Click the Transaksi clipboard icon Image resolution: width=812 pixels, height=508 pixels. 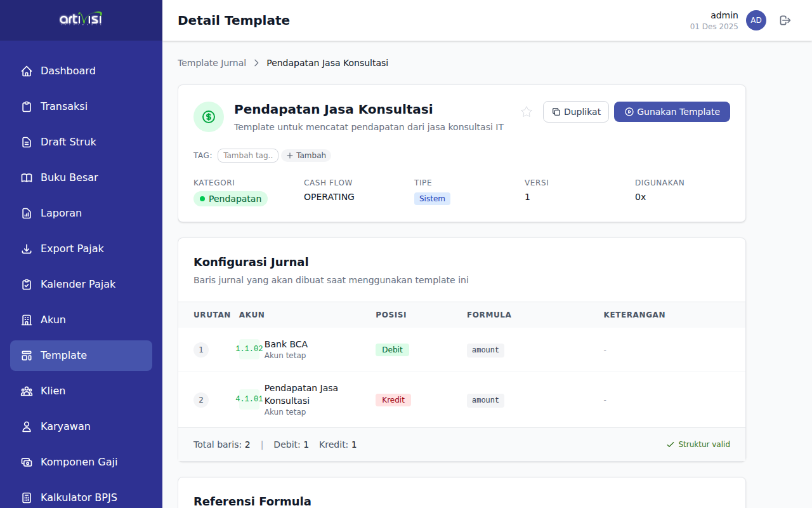27,107
